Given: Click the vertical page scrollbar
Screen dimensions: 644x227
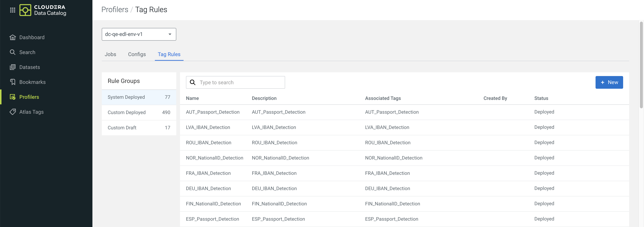Looking at the screenshot, I should 641,65.
